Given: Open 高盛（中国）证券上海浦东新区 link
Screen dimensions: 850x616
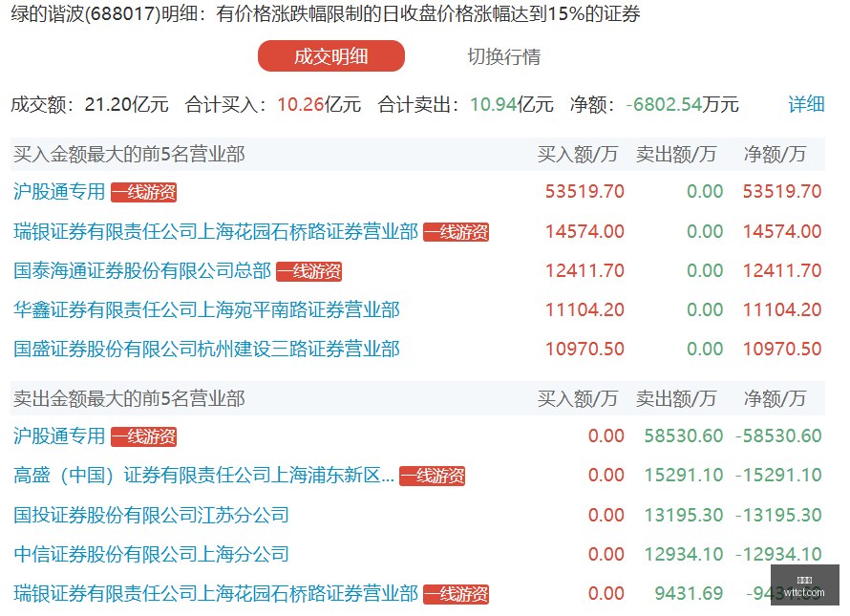Looking at the screenshot, I should [203, 475].
